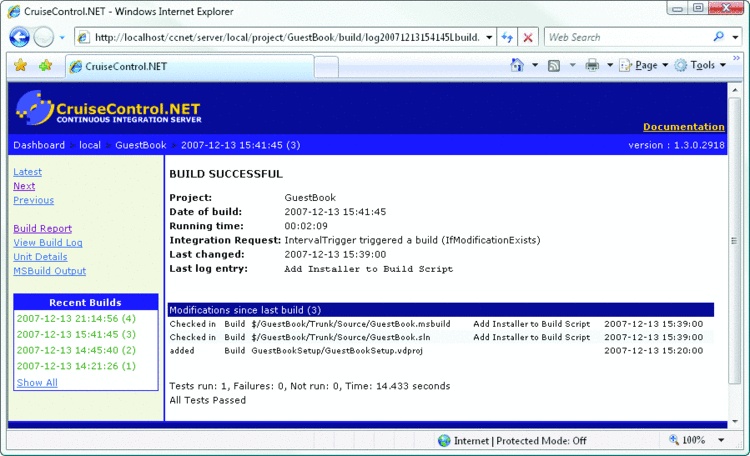Click the Web Search input box

629,37
